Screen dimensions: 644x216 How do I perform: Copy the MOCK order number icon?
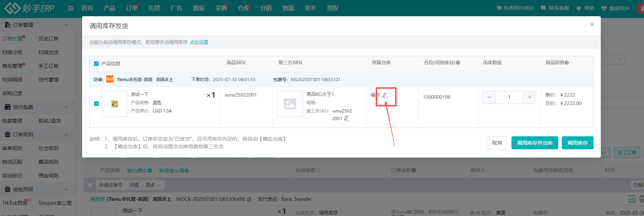249,199
